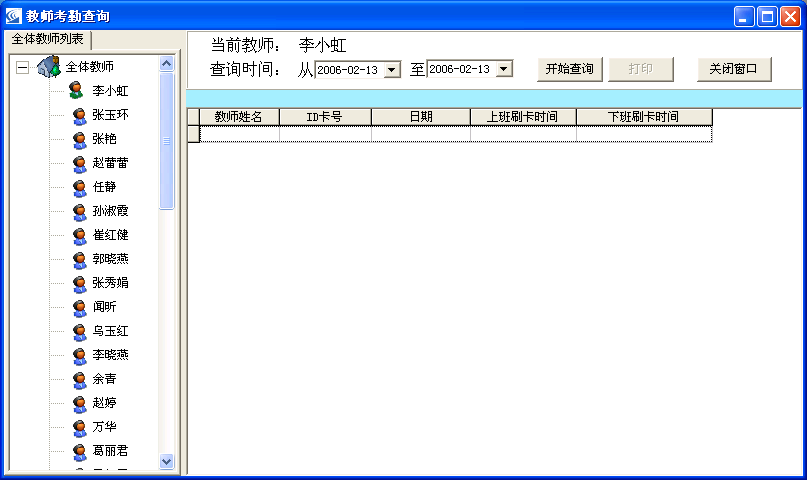
Task: Click the person icon next to 赵蕾蕾
Action: [x=79, y=164]
